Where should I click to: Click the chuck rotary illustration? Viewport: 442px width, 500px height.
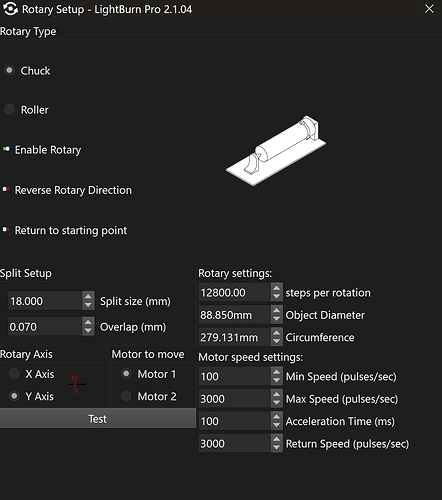pos(276,150)
